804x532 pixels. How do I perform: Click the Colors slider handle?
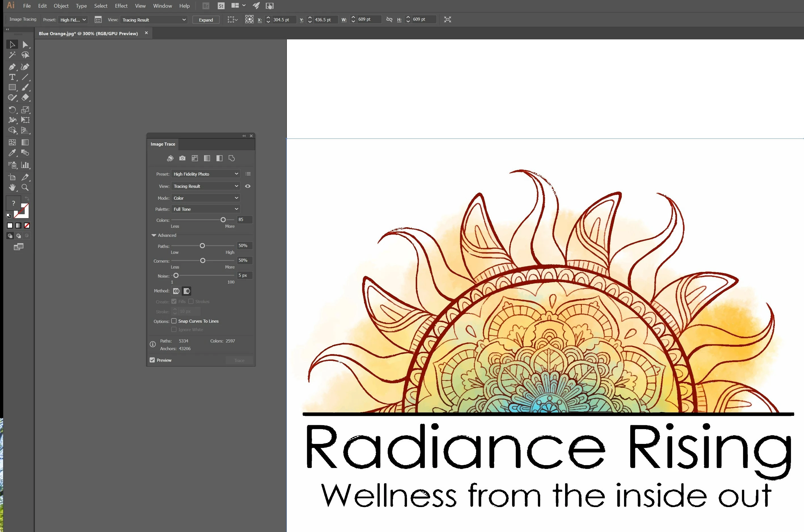223,220
